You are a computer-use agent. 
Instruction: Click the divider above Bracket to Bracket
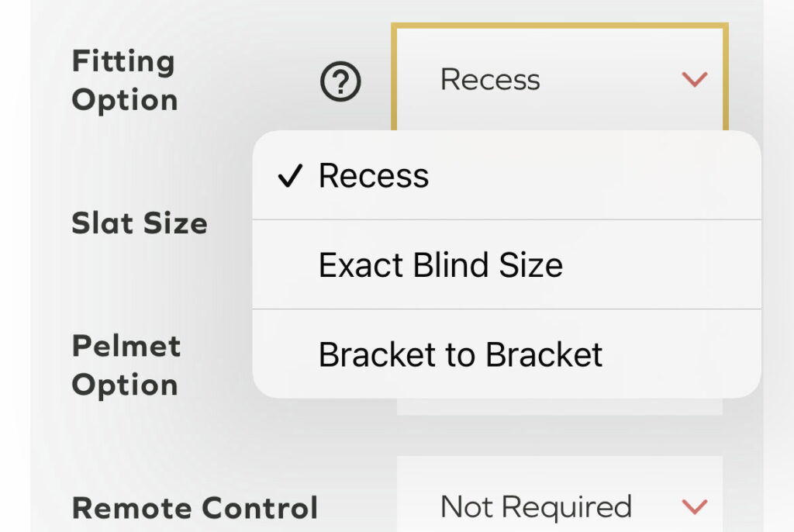point(506,309)
